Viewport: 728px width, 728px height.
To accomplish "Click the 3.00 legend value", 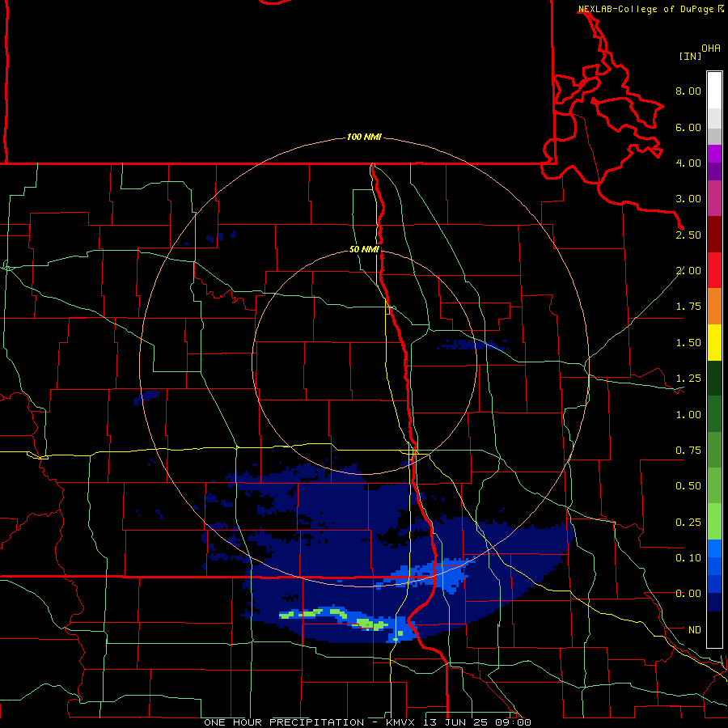I will (x=688, y=199).
